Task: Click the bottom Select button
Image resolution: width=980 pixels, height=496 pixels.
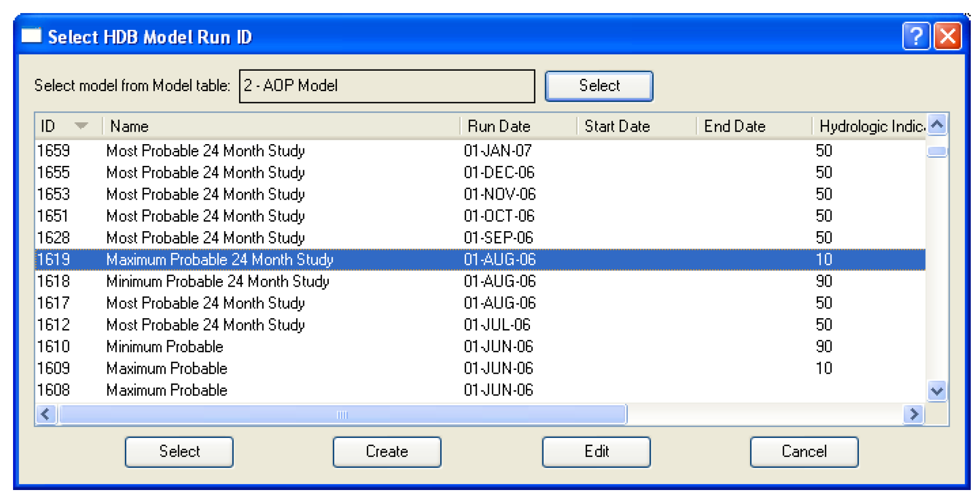Action: click(179, 451)
